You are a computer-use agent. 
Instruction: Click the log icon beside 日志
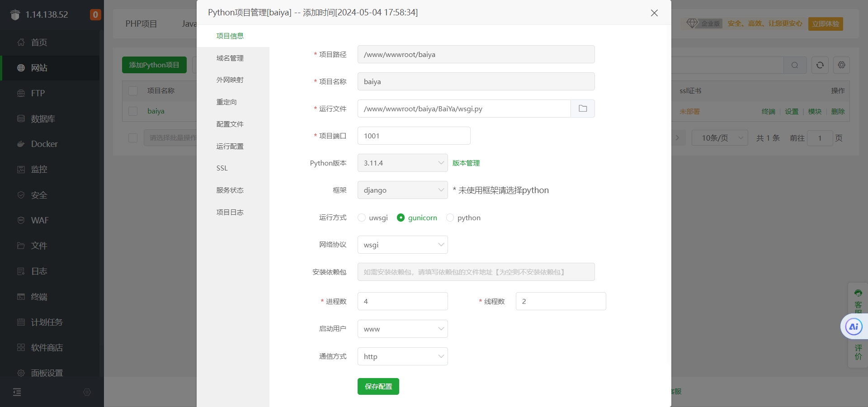coord(21,271)
